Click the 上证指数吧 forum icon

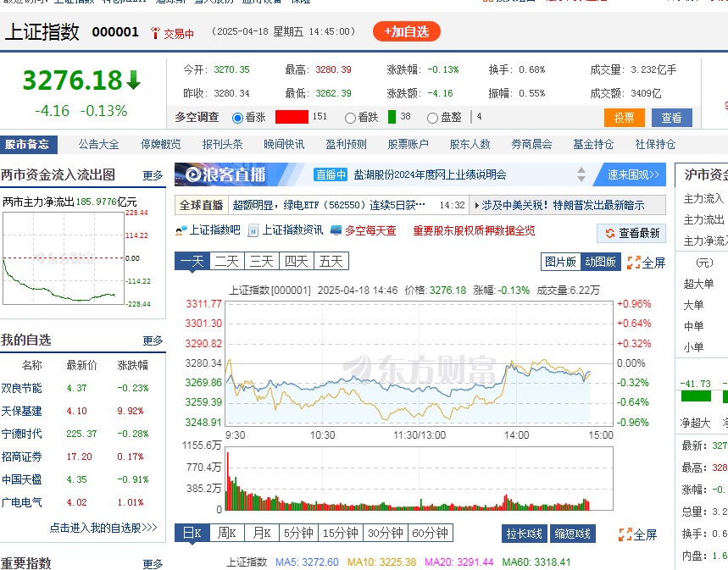click(181, 230)
